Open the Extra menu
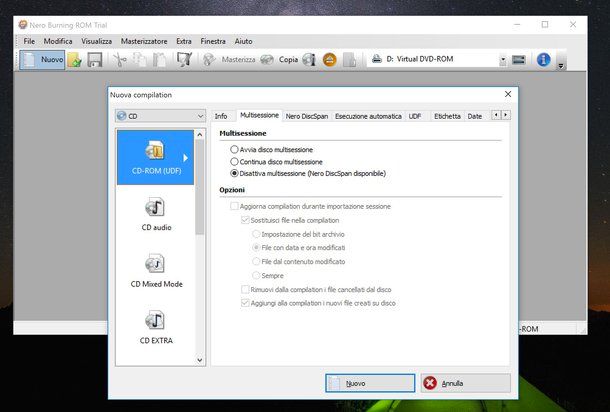 point(184,41)
